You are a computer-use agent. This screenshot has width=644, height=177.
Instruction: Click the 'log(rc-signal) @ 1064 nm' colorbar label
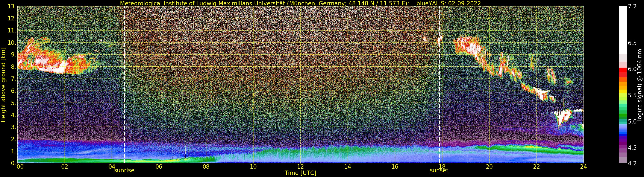[639, 85]
